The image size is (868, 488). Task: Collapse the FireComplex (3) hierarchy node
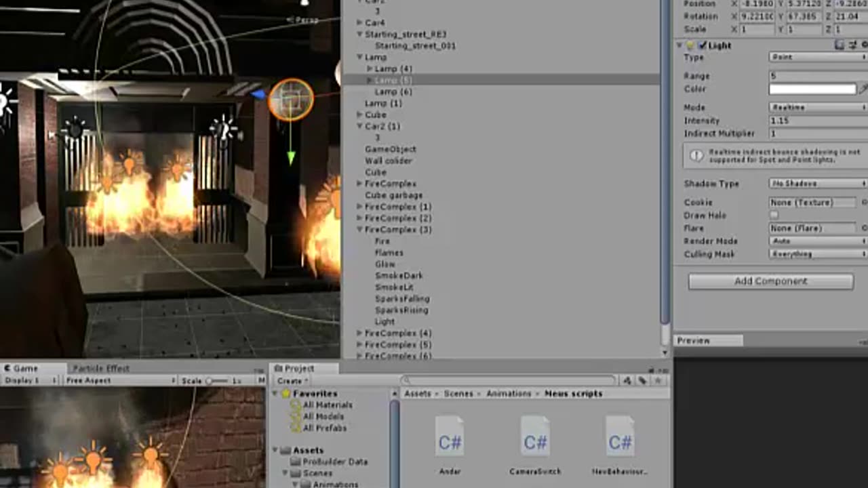click(359, 230)
